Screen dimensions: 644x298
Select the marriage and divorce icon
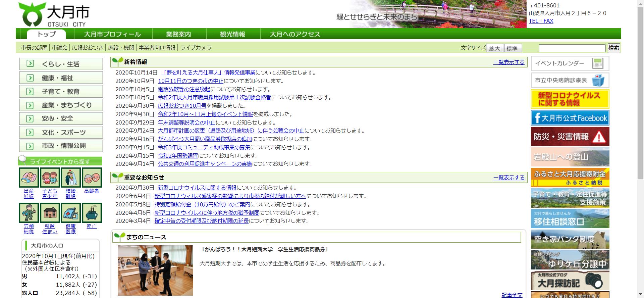[x=71, y=178]
